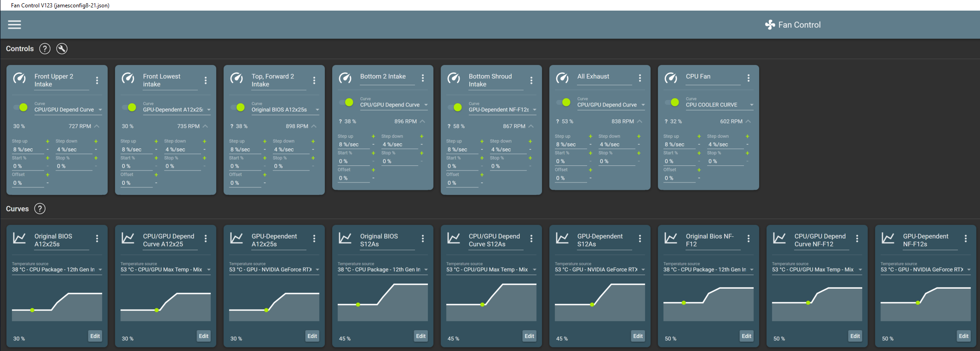Image resolution: width=980 pixels, height=351 pixels.
Task: Open options menu for Front Upper 2 Intake
Action: pos(97,80)
